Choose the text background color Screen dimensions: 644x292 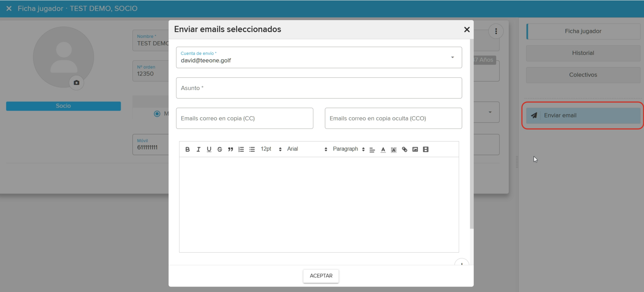pos(394,150)
